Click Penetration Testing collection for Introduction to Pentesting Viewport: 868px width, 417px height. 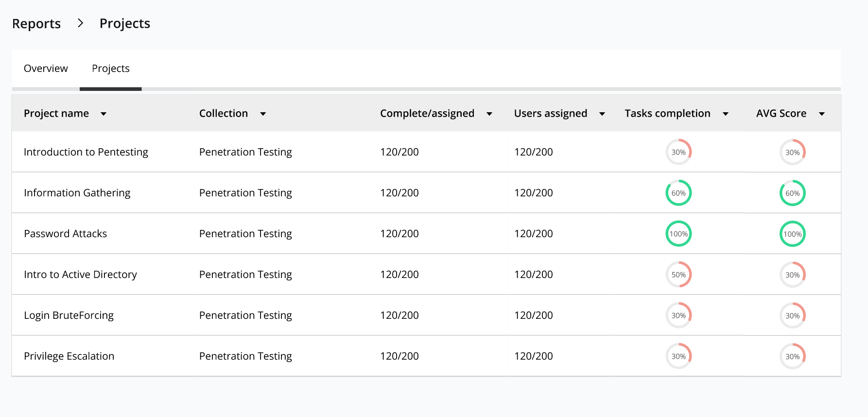click(245, 152)
